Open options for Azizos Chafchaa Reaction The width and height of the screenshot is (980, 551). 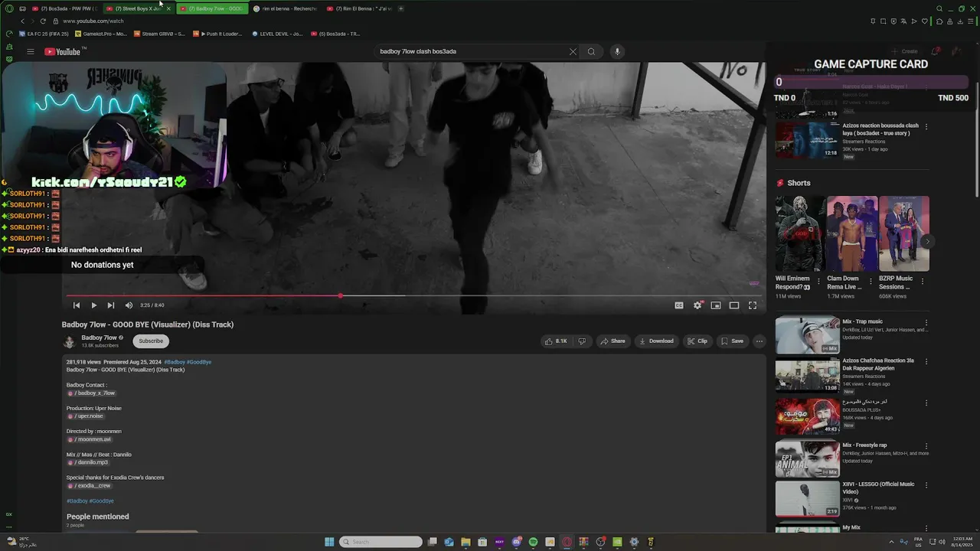tap(926, 361)
